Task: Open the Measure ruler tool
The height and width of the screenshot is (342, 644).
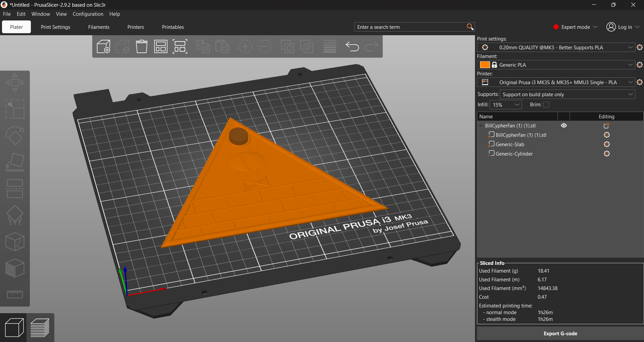Action: click(15, 294)
